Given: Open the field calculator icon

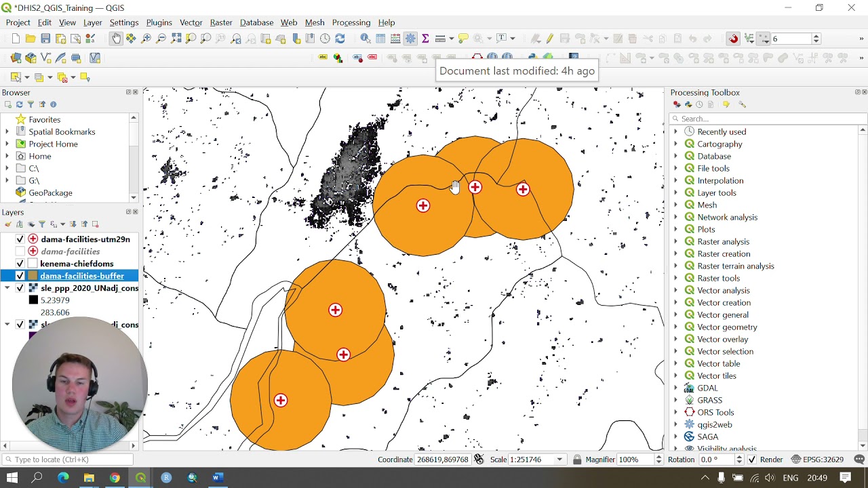Looking at the screenshot, I should point(395,39).
